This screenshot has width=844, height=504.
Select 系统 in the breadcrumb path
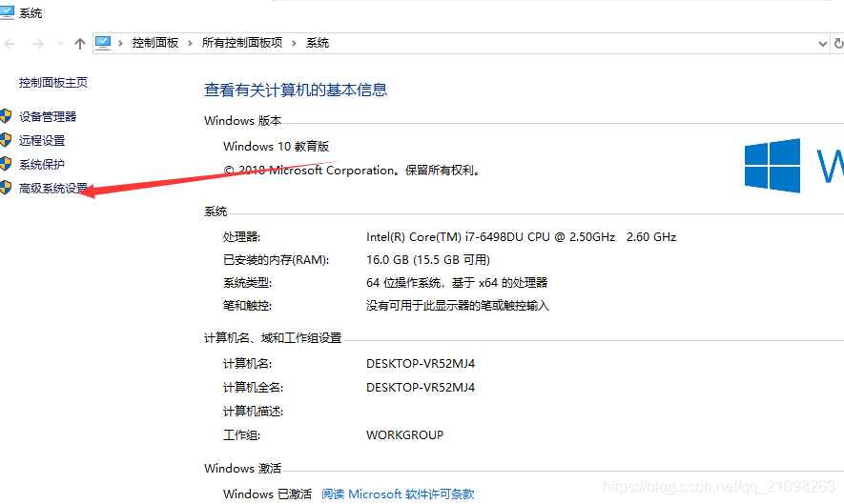click(318, 43)
